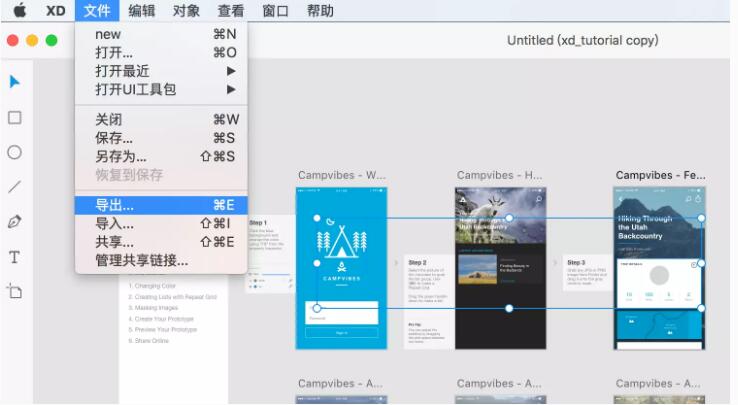
Task: Click the Hiking Through Utah artboard
Action: click(x=659, y=268)
